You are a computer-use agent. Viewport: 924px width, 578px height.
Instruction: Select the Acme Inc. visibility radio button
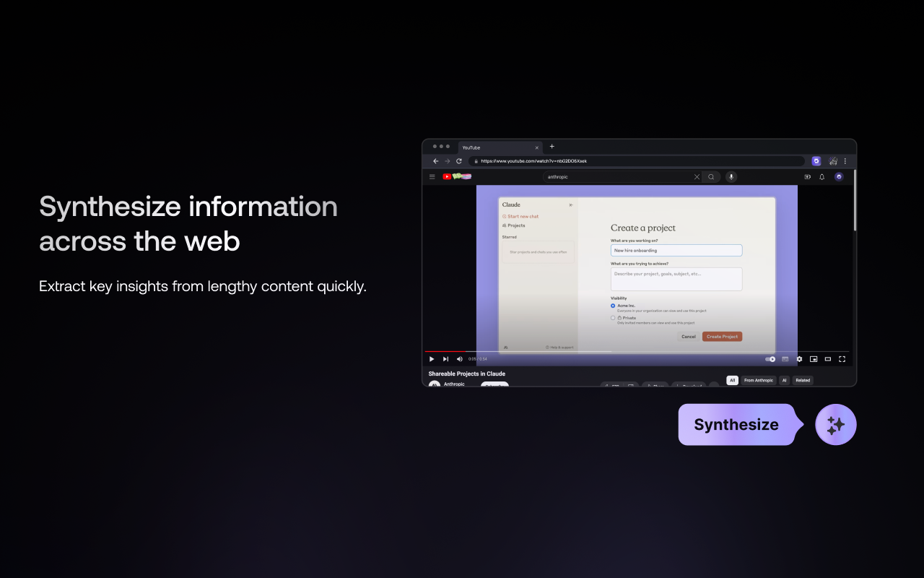pos(613,306)
